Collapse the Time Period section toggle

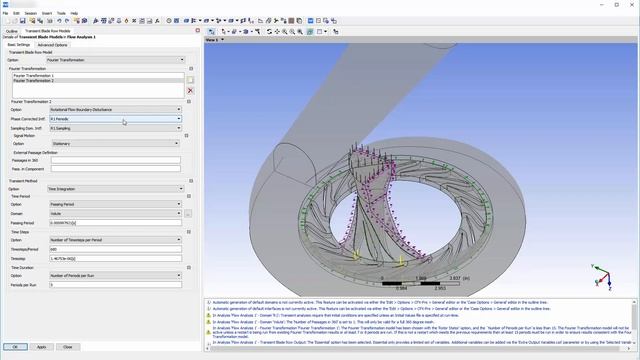(x=189, y=196)
